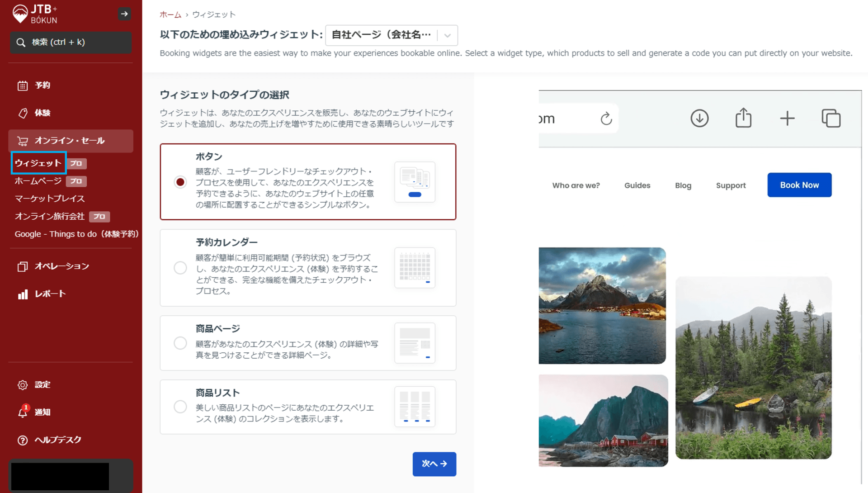
Task: Open ホームページ submenu item
Action: pos(38,181)
